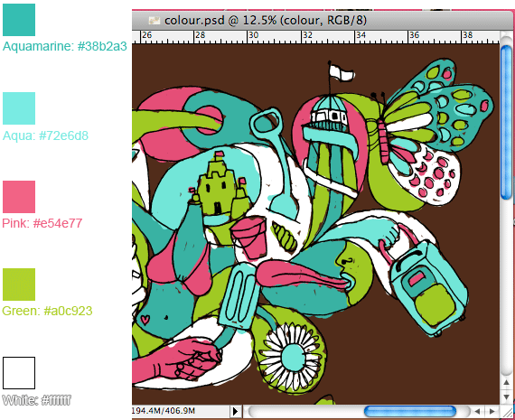Select the Aquamarine color swatch
Screen dimensions: 515x420
(19, 20)
